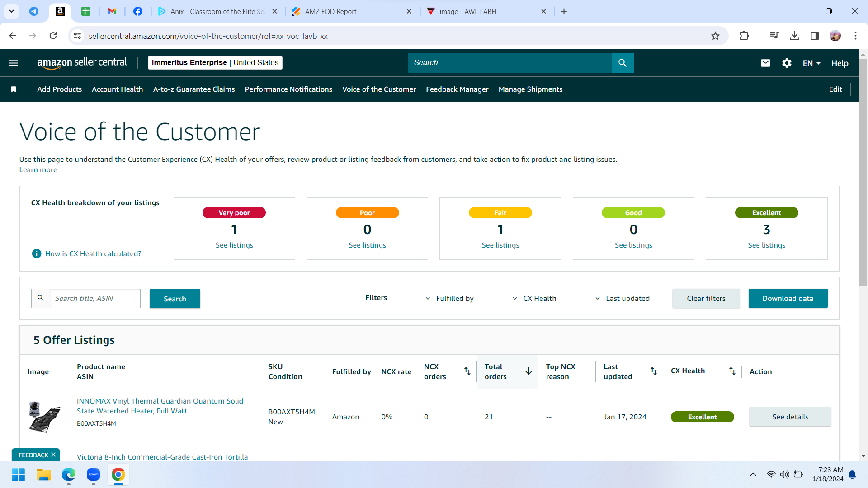This screenshot has height=488, width=868.
Task: Click the Edit button in nav bar
Action: [x=835, y=89]
